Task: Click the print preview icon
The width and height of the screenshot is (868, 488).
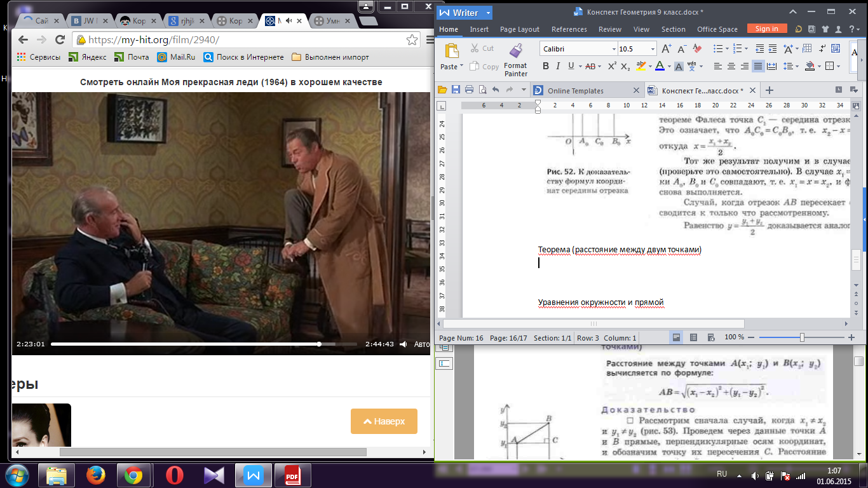Action: [482, 90]
